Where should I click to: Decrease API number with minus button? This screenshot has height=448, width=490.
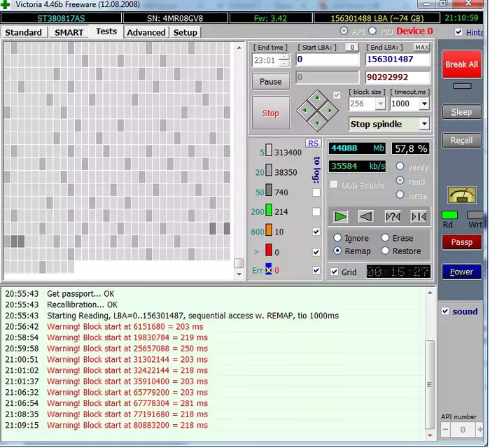pyautogui.click(x=445, y=430)
